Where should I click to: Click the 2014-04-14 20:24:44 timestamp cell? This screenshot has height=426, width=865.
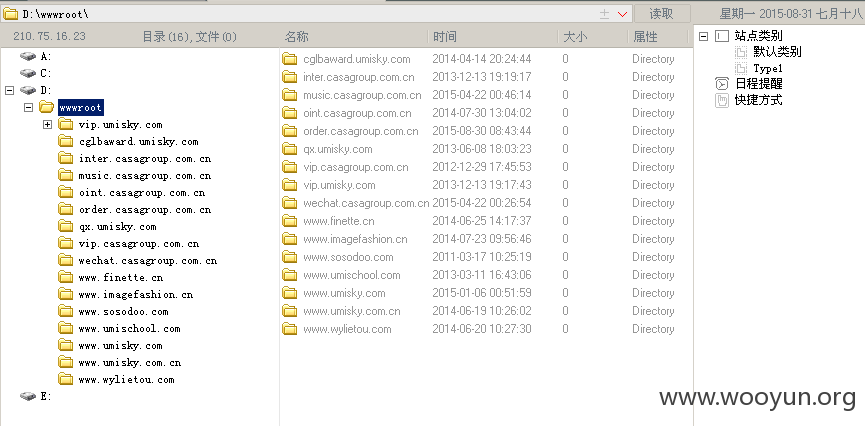[482, 59]
